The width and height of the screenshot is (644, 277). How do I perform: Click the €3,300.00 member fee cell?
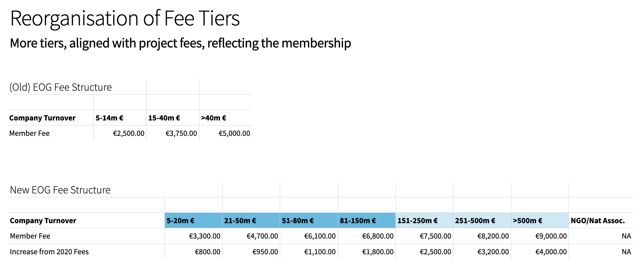(x=193, y=236)
